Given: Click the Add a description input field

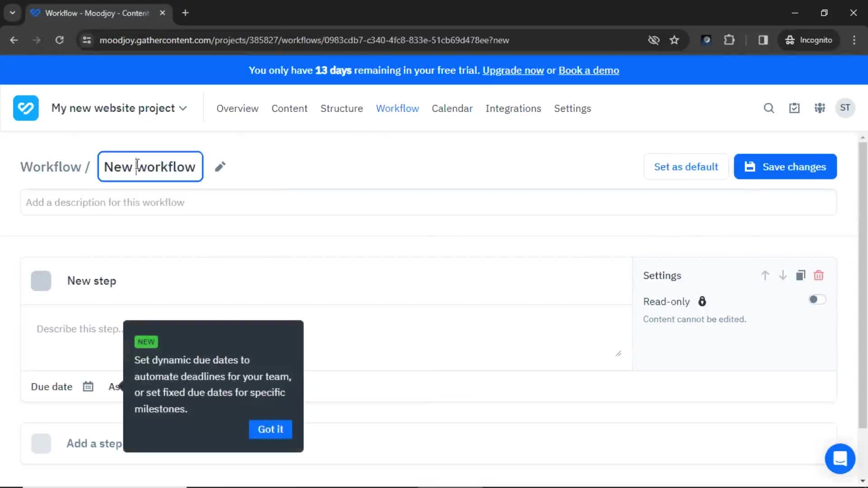Looking at the screenshot, I should (x=428, y=202).
